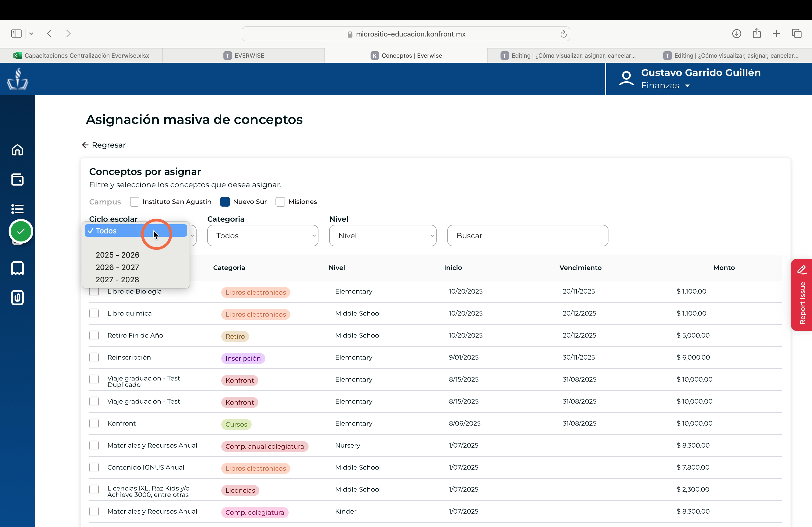Click the Licencias category tag

pos(240,491)
